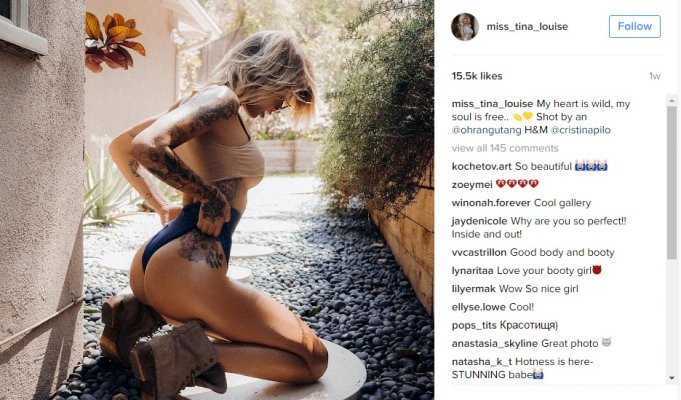This screenshot has width=681, height=400.
Task: Open winonah.forever commenter profile
Action: click(x=491, y=203)
